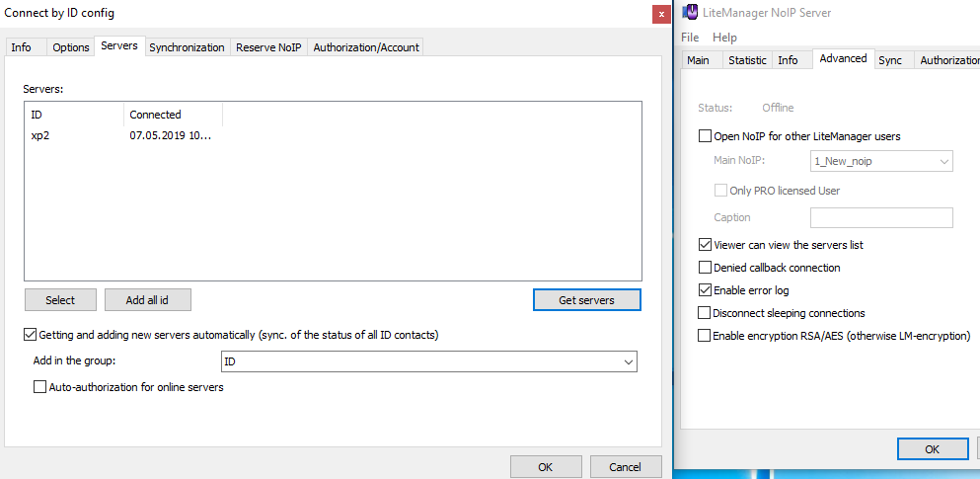Open the Reserve NoIP tab
The width and height of the screenshot is (980, 479).
click(x=269, y=47)
